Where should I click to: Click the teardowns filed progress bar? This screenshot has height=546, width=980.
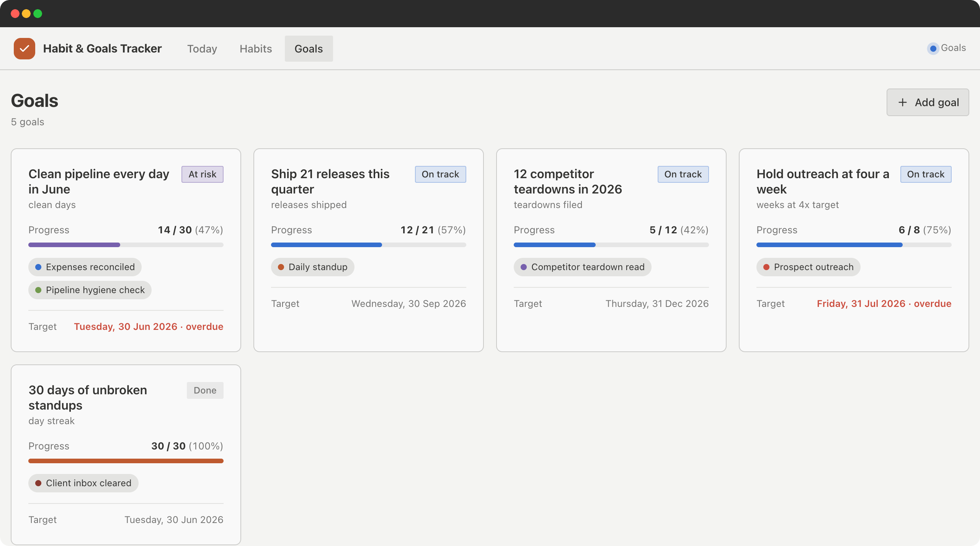click(611, 245)
